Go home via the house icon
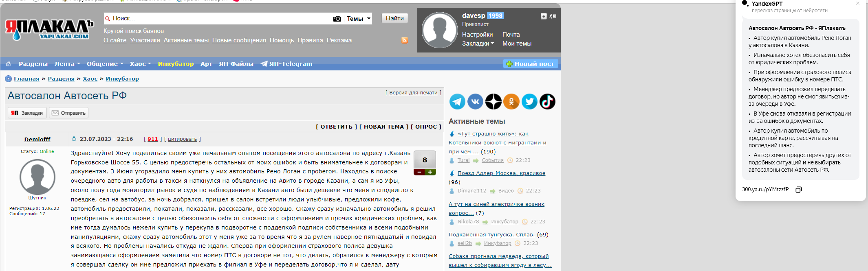 tap(8, 64)
